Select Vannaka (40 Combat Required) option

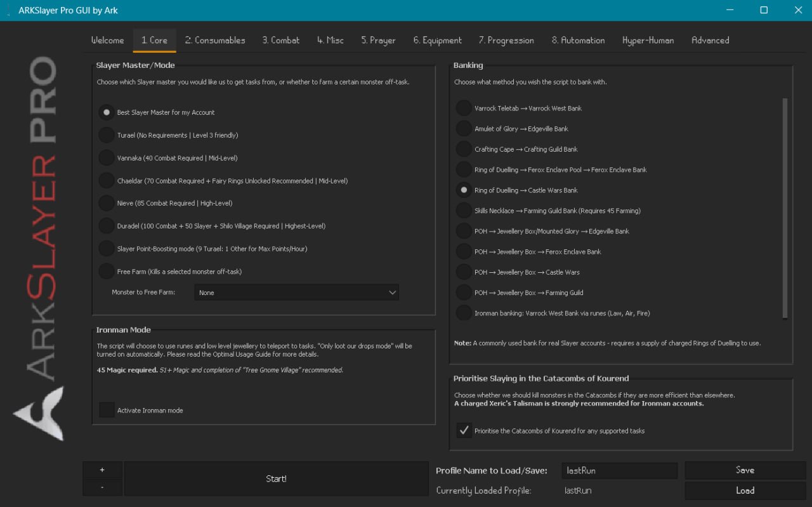click(107, 158)
